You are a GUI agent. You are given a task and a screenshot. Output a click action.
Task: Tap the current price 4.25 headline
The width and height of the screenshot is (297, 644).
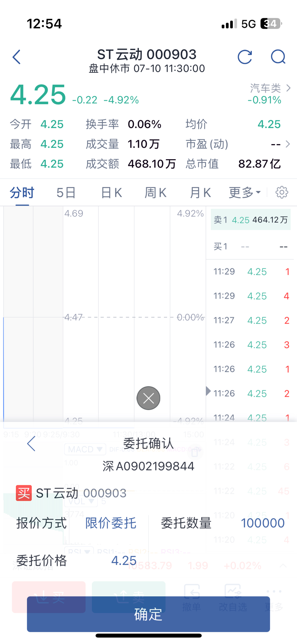[38, 95]
